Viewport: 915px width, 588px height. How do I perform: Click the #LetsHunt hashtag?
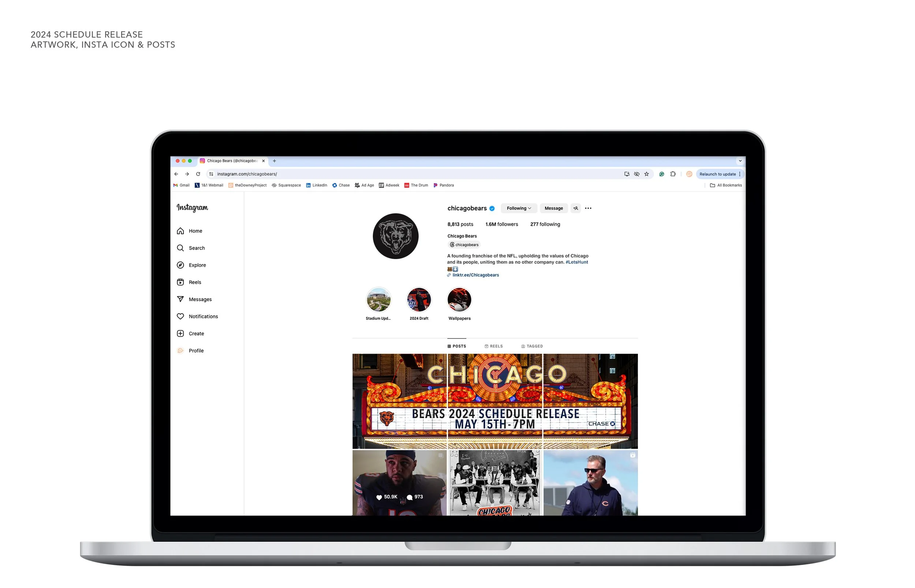coord(577,262)
